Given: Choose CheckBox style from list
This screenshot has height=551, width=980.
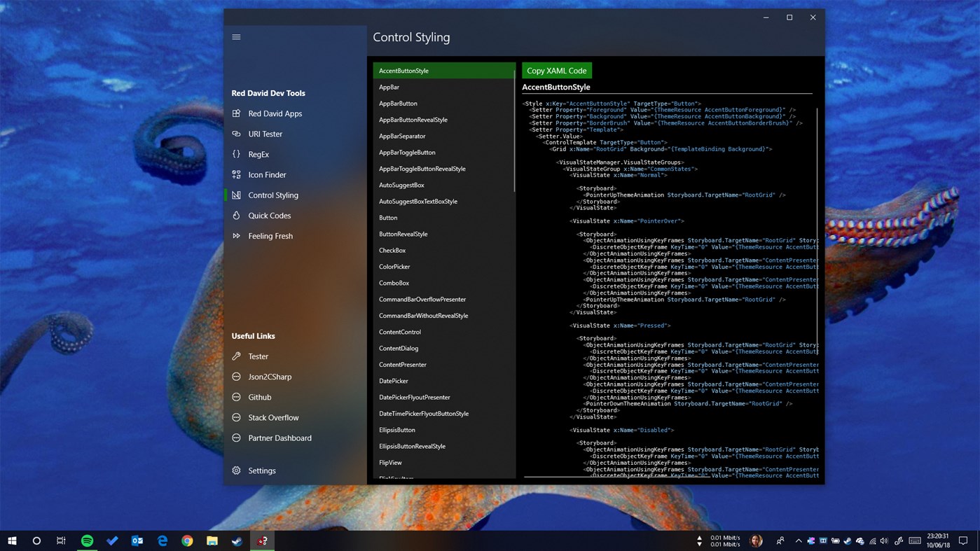Looking at the screenshot, I should click(x=444, y=251).
